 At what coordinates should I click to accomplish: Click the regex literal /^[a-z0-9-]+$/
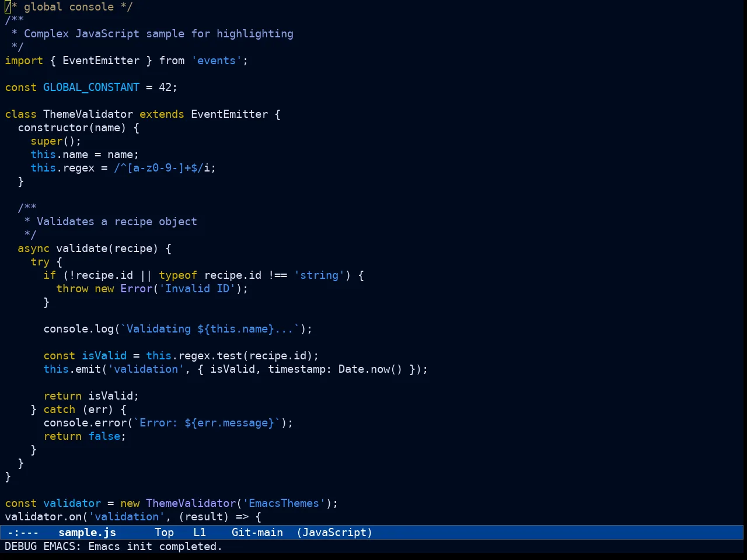[x=159, y=168]
